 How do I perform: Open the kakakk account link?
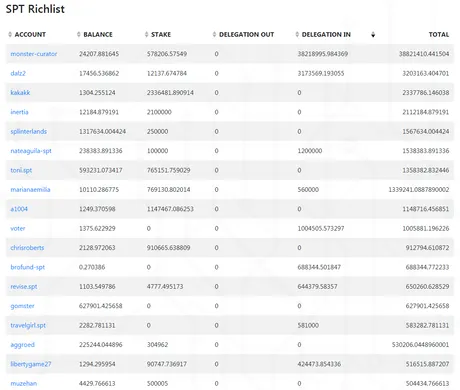tap(20, 93)
